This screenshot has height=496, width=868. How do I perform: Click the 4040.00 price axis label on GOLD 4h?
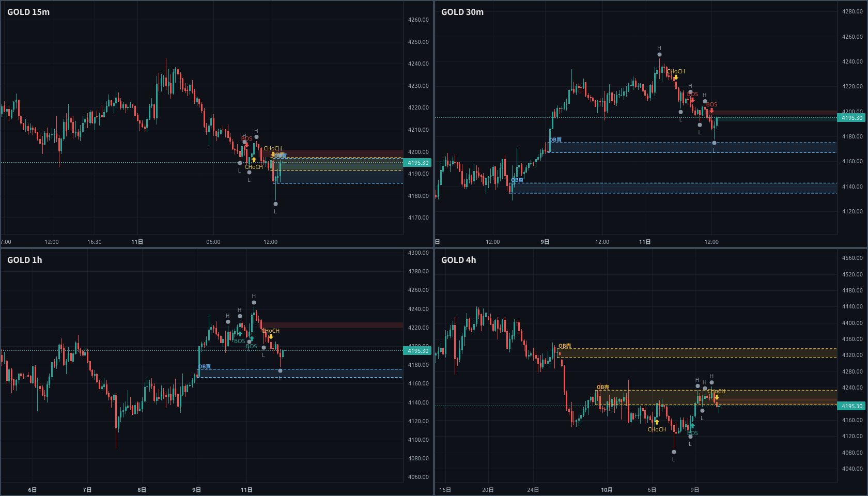click(853, 469)
